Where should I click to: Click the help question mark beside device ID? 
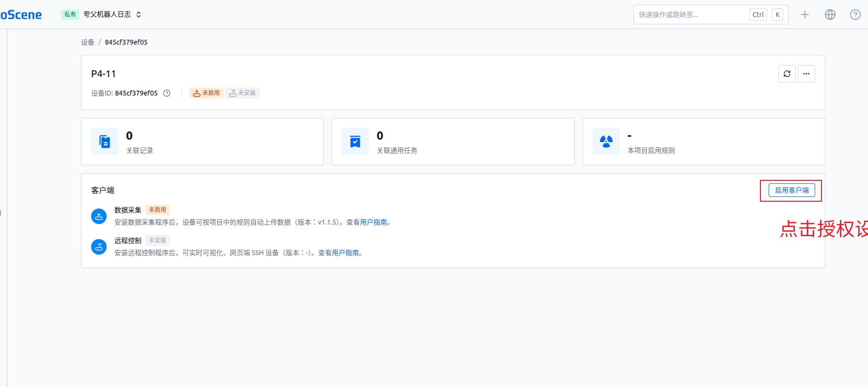(167, 93)
